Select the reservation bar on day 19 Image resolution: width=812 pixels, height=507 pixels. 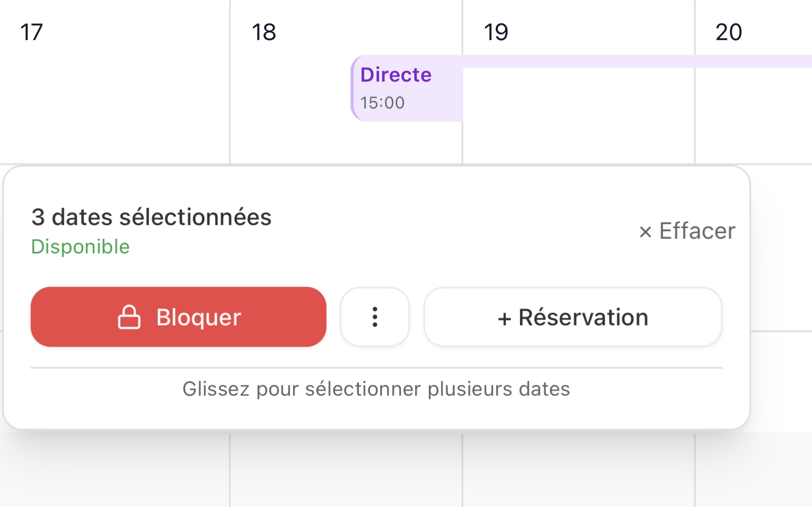pos(578,61)
